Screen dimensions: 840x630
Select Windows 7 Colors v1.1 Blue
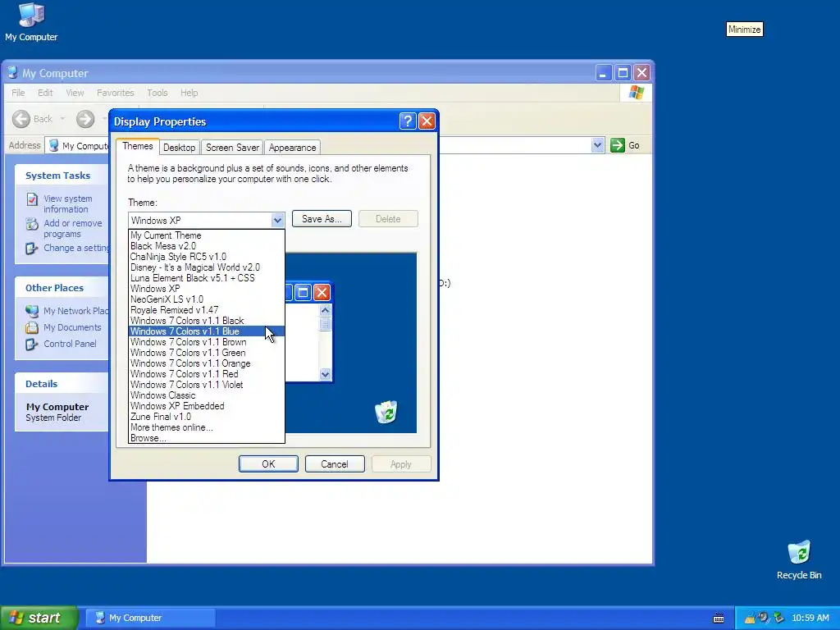(206, 331)
